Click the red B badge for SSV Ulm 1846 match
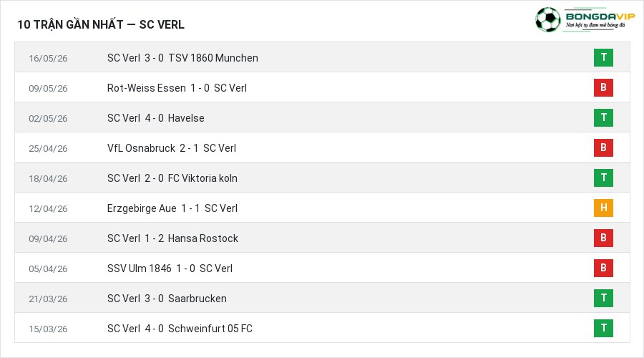The width and height of the screenshot is (644, 358). tap(603, 268)
